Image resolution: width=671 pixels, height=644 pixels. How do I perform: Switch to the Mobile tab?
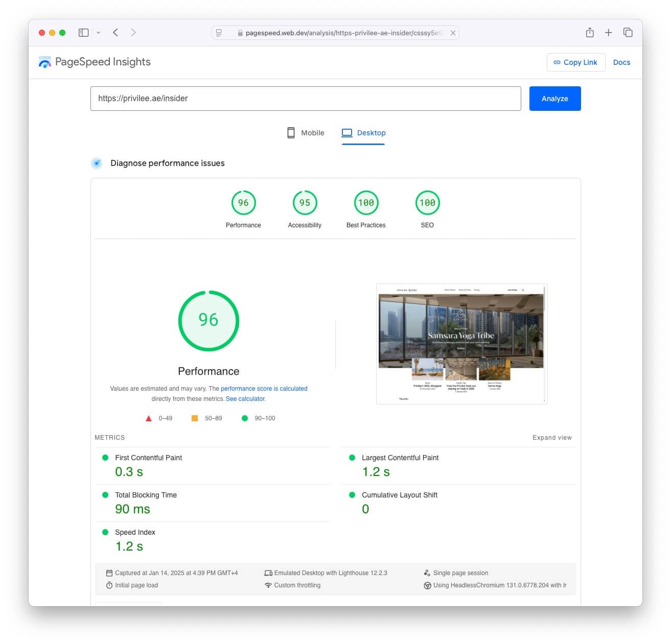[x=306, y=133]
